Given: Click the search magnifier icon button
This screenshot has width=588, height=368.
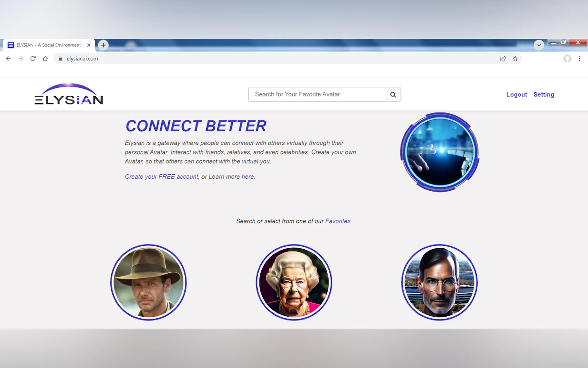Looking at the screenshot, I should pos(393,95).
